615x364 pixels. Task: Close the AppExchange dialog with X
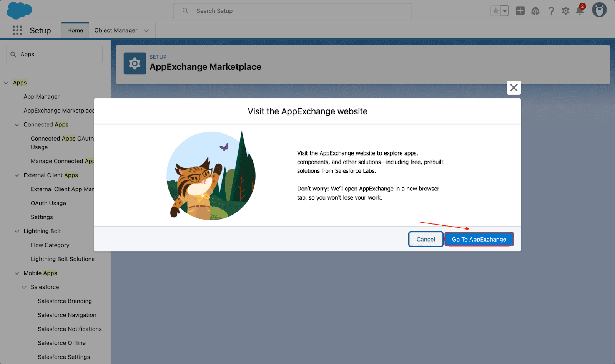pos(514,88)
